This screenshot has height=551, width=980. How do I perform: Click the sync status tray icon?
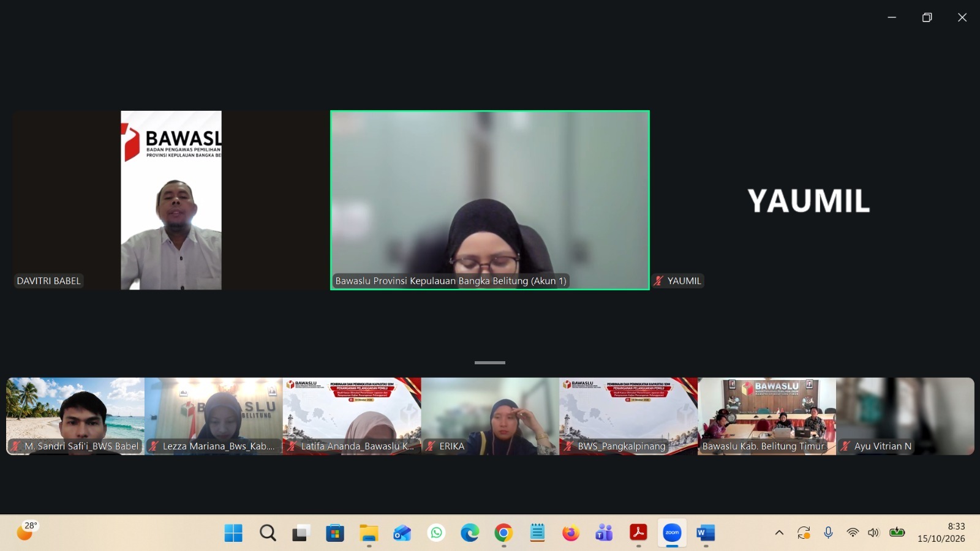[804, 533]
